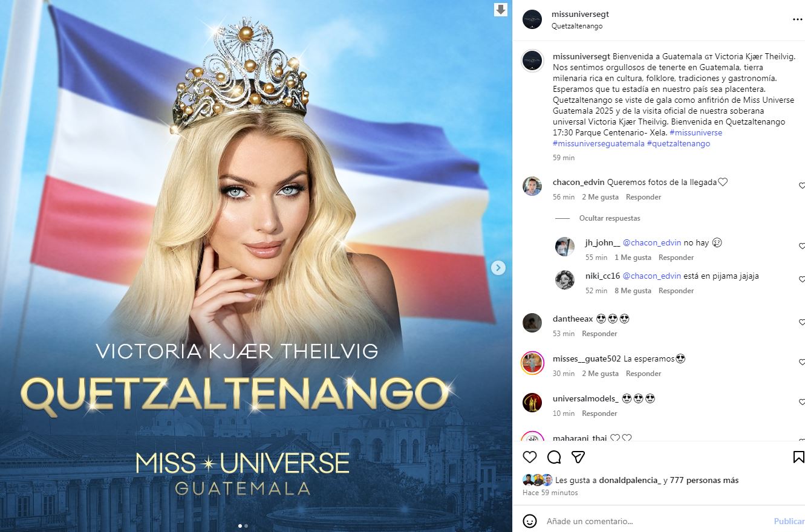Collapse replies via Ocultar respuestas

(x=610, y=218)
